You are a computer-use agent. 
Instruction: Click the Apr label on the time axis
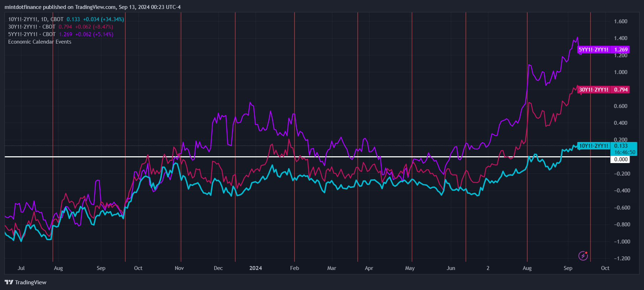click(x=369, y=268)
